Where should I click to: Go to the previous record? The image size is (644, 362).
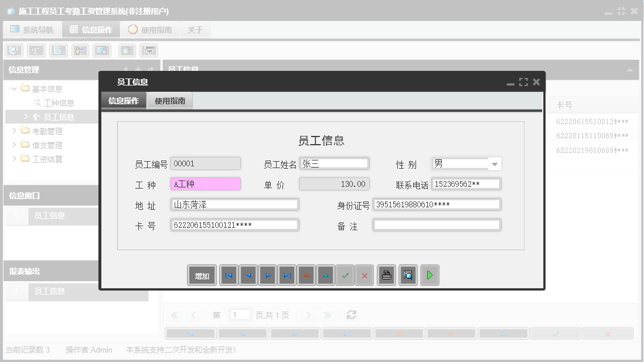pyautogui.click(x=248, y=275)
